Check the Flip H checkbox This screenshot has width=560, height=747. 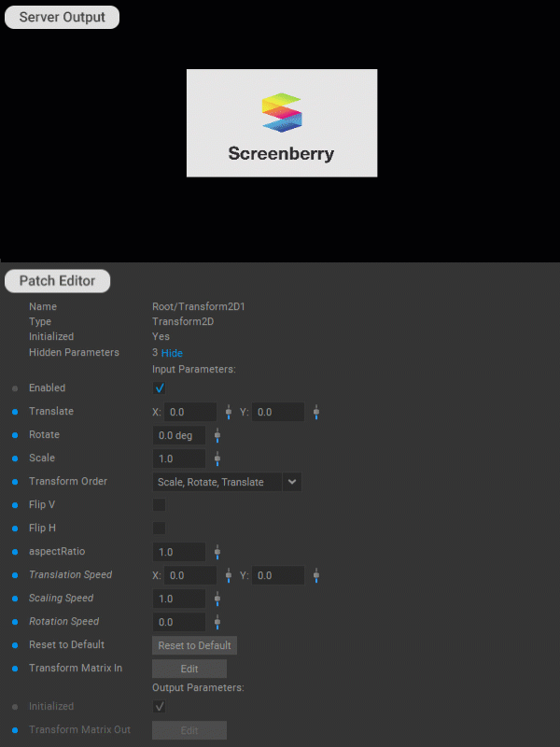pos(159,528)
